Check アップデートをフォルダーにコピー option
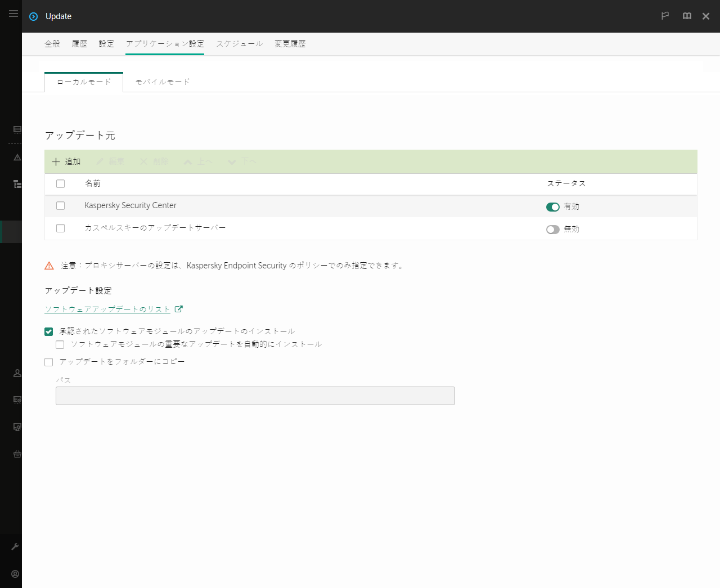Viewport: 720px width, 588px height. (x=48, y=362)
